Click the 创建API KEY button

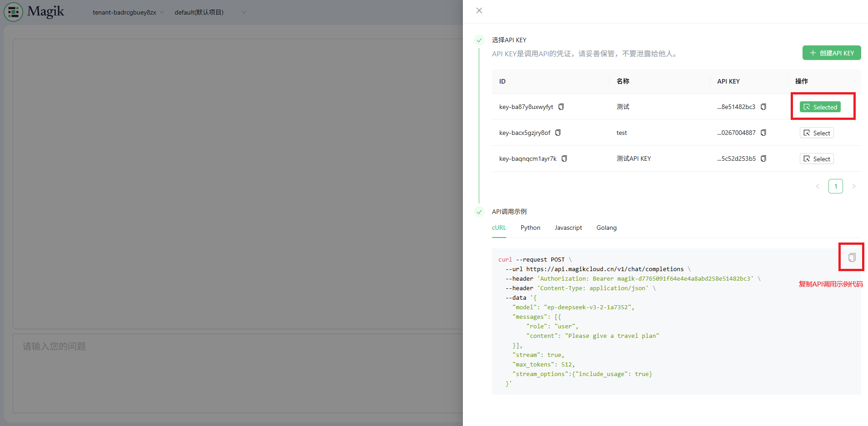[831, 53]
